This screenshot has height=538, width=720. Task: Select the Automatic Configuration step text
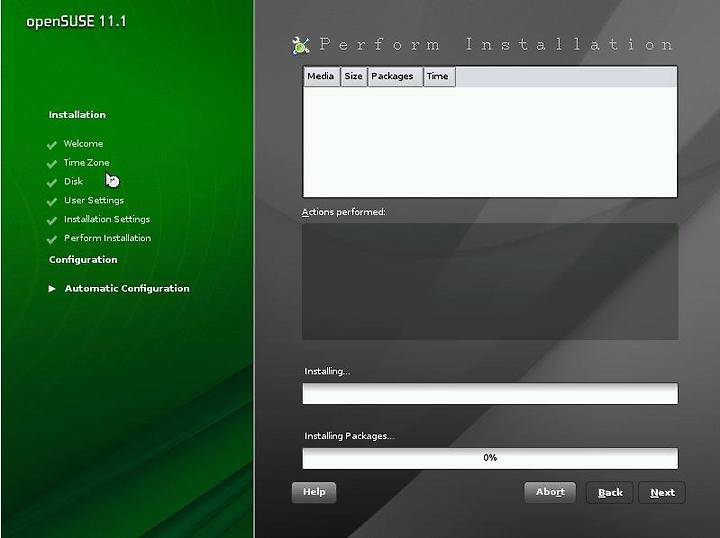[x=127, y=288]
